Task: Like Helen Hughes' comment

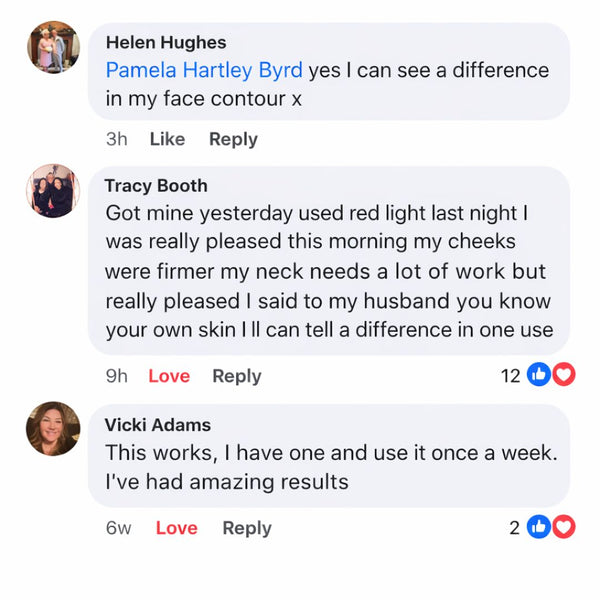Action: pyautogui.click(x=167, y=139)
